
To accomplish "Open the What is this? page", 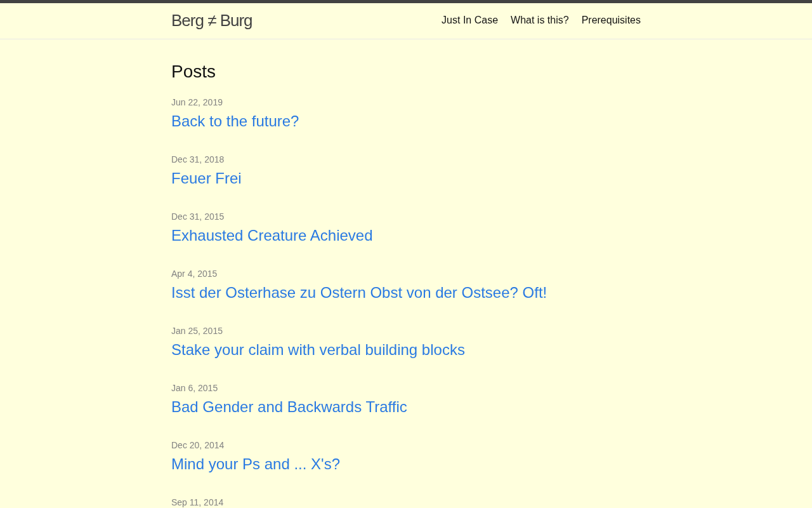I will [x=540, y=20].
